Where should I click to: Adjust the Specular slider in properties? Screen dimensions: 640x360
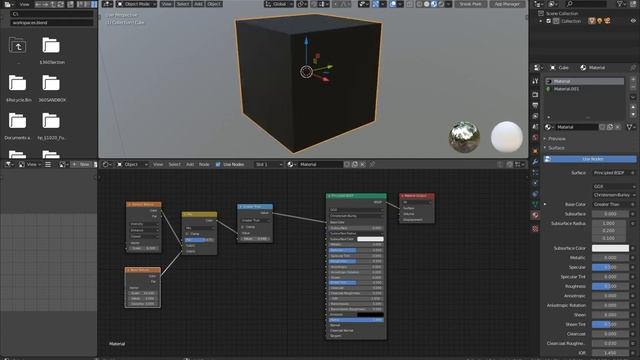611,267
